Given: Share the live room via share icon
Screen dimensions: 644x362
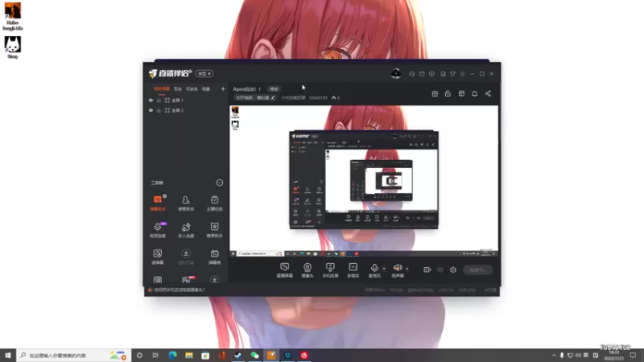Looking at the screenshot, I should [x=488, y=93].
